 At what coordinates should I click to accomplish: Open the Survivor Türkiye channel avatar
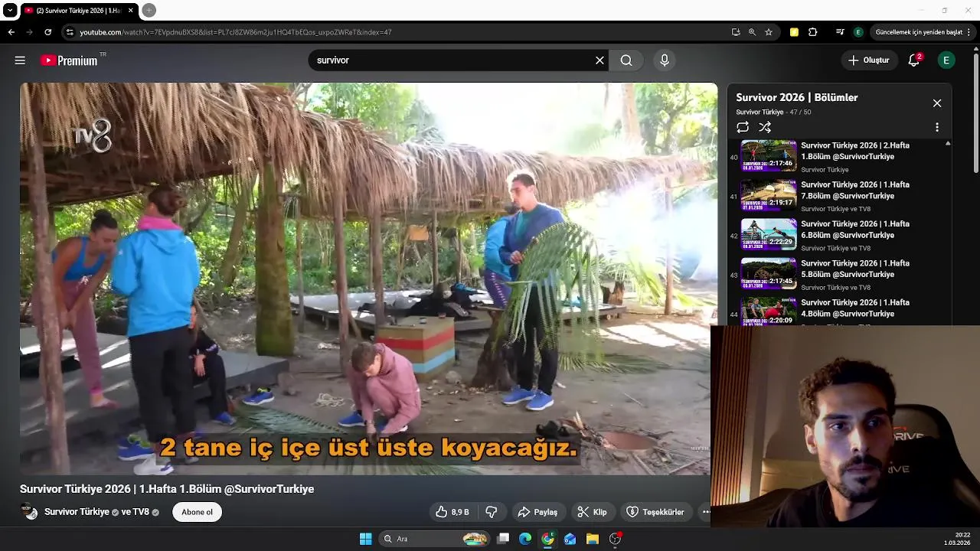coord(29,512)
